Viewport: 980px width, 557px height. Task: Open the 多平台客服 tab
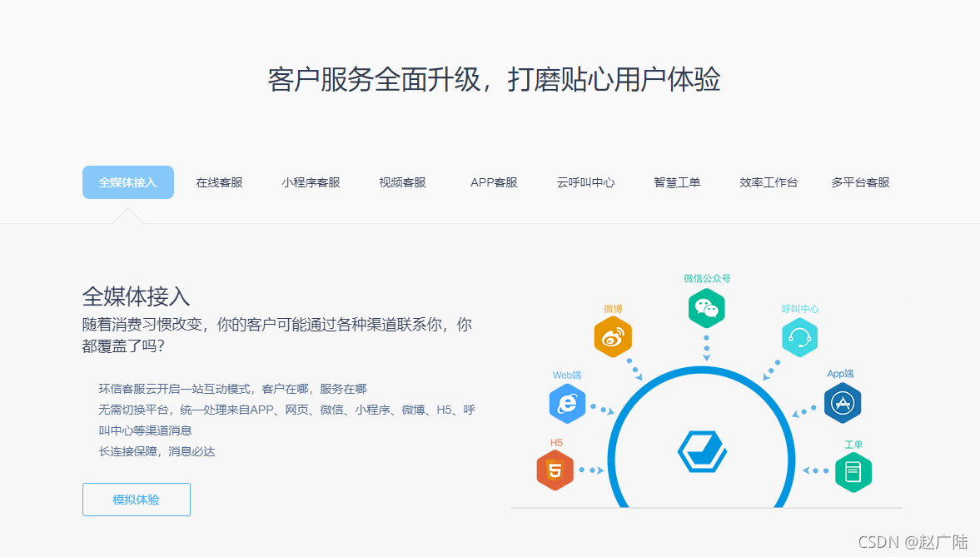[x=859, y=183]
